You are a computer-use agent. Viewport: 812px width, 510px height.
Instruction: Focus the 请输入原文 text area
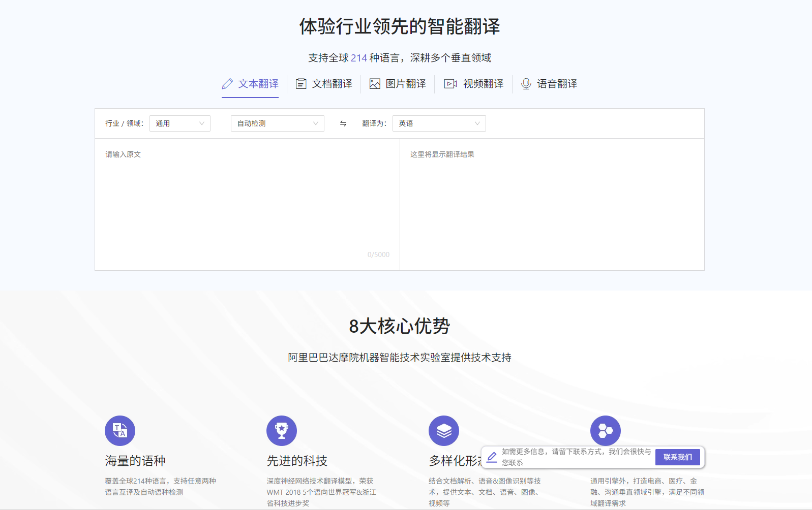[247, 204]
